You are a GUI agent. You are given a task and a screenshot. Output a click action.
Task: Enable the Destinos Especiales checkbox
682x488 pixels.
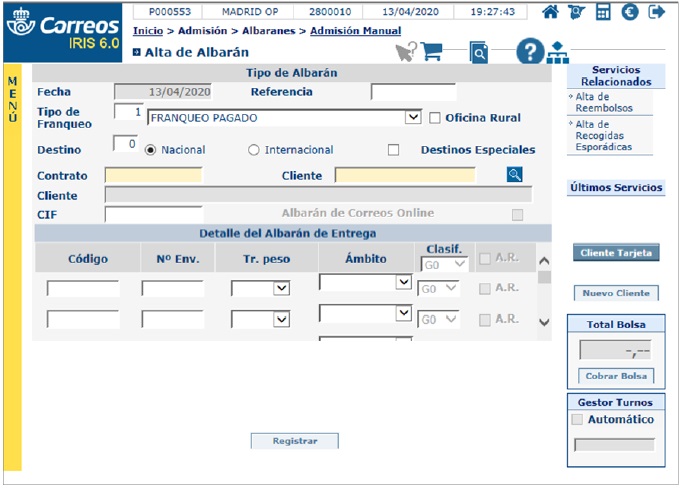[x=393, y=150]
